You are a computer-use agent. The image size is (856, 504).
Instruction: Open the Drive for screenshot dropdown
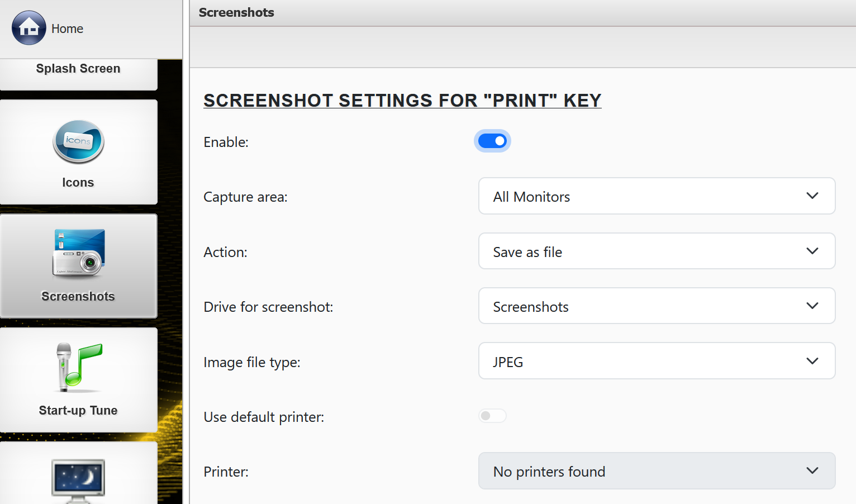(x=643, y=306)
